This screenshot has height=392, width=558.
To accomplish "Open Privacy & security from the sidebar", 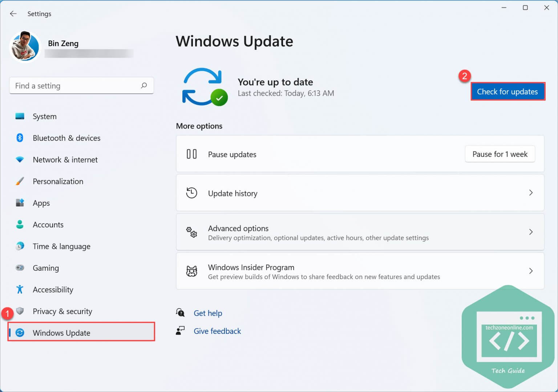I will click(62, 311).
